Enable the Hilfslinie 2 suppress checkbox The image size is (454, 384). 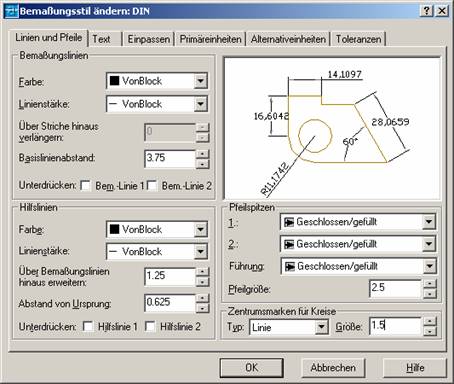point(150,326)
